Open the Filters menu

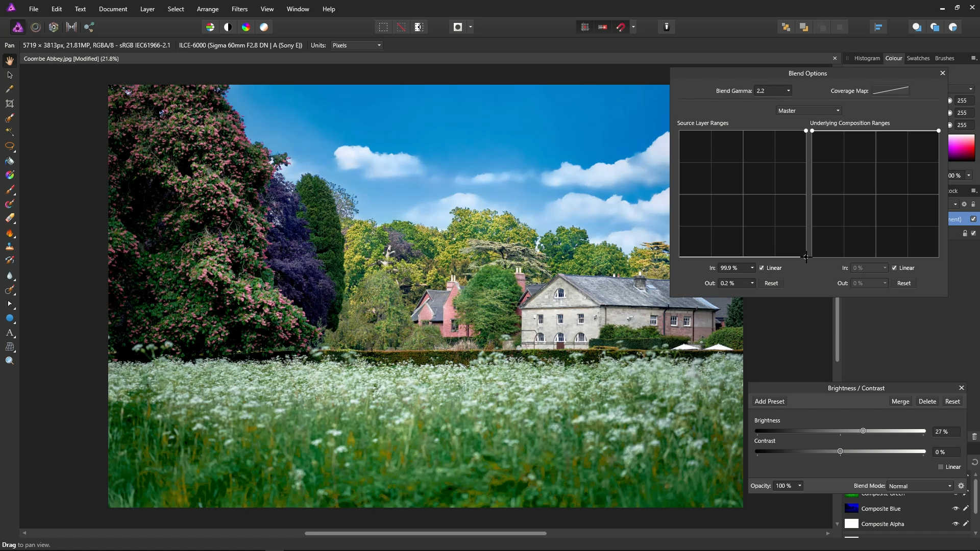tap(239, 9)
